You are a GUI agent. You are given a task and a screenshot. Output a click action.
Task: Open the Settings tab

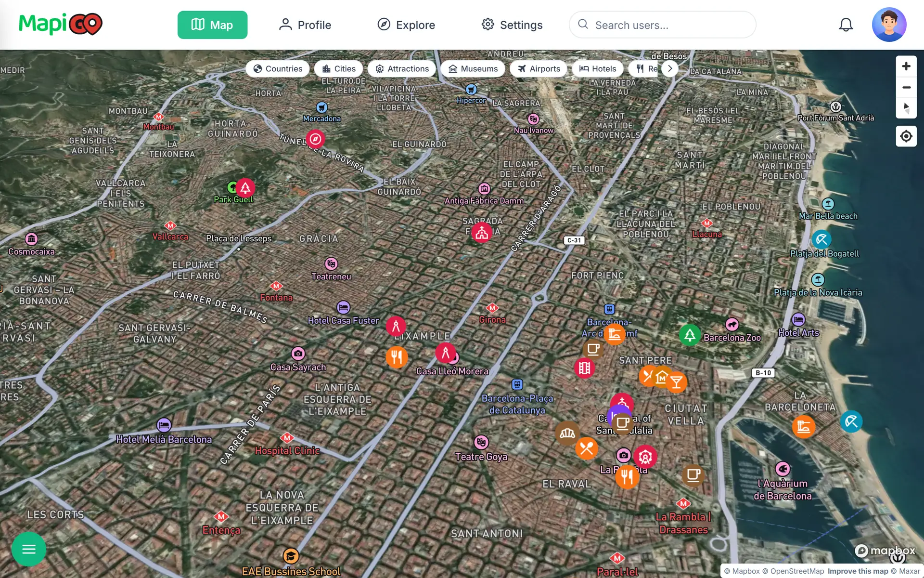pyautogui.click(x=512, y=25)
